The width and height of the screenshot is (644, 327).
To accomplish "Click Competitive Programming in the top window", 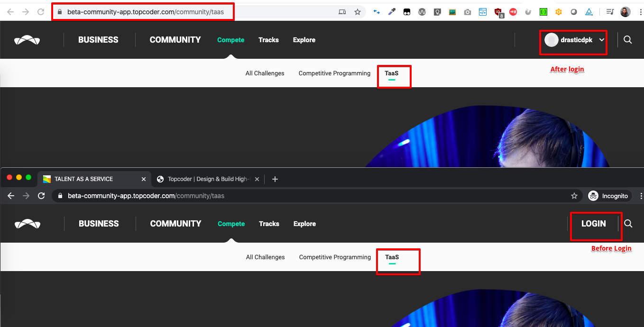I will [334, 73].
